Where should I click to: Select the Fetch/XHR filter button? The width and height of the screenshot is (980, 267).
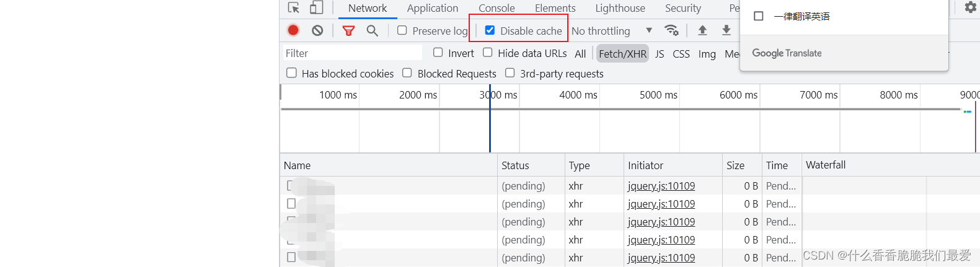pos(622,54)
